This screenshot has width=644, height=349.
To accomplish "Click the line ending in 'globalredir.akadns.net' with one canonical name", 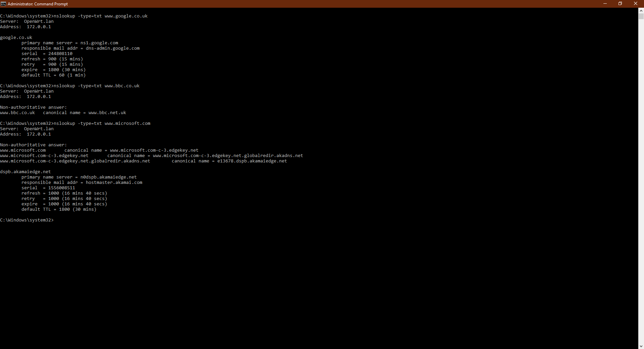I will tap(152, 156).
